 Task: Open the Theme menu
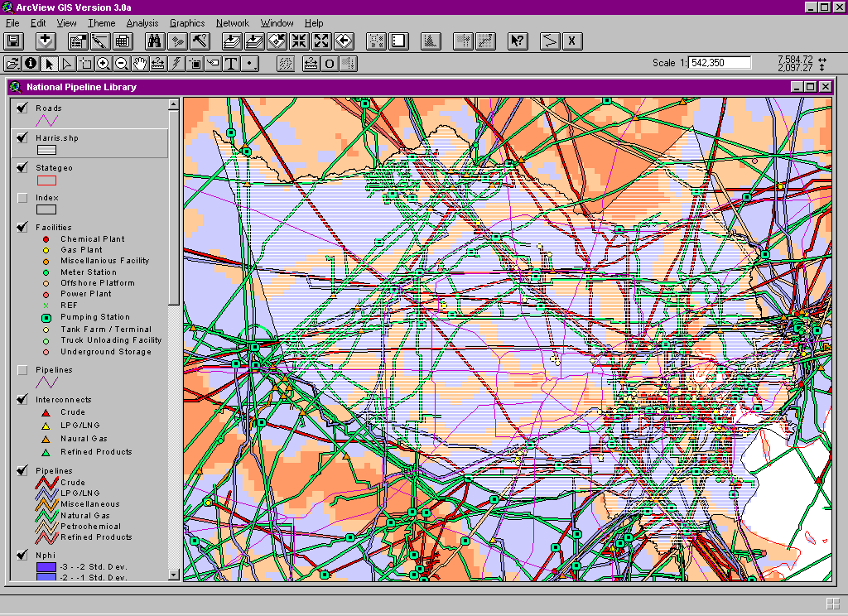(x=102, y=23)
